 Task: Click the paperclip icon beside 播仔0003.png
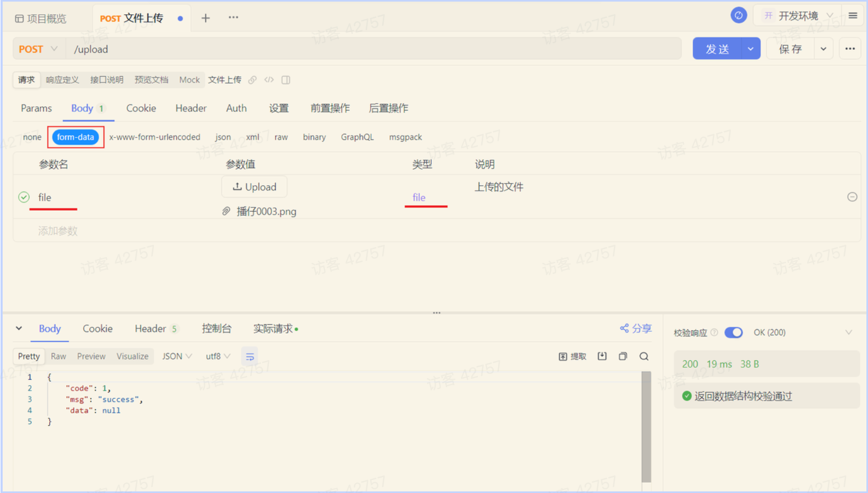click(x=225, y=211)
